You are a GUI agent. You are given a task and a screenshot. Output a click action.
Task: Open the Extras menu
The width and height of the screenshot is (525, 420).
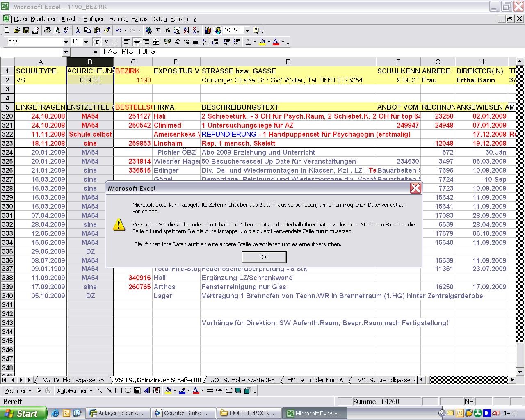point(139,19)
